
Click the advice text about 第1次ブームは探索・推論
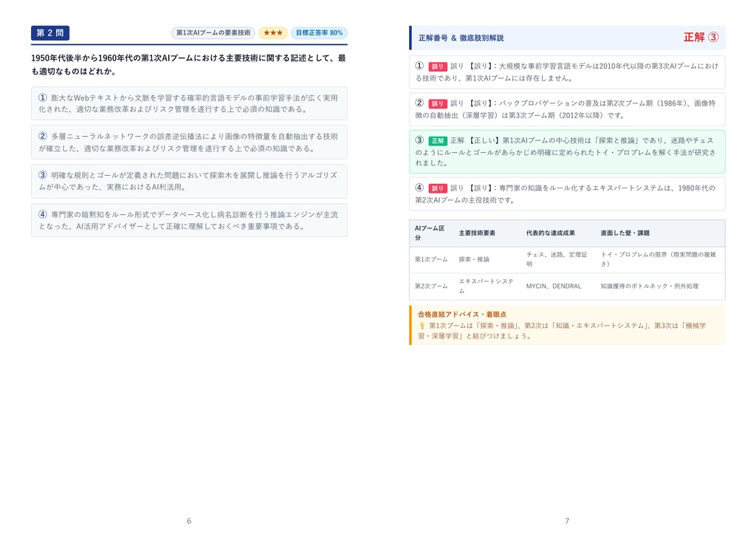tap(562, 330)
